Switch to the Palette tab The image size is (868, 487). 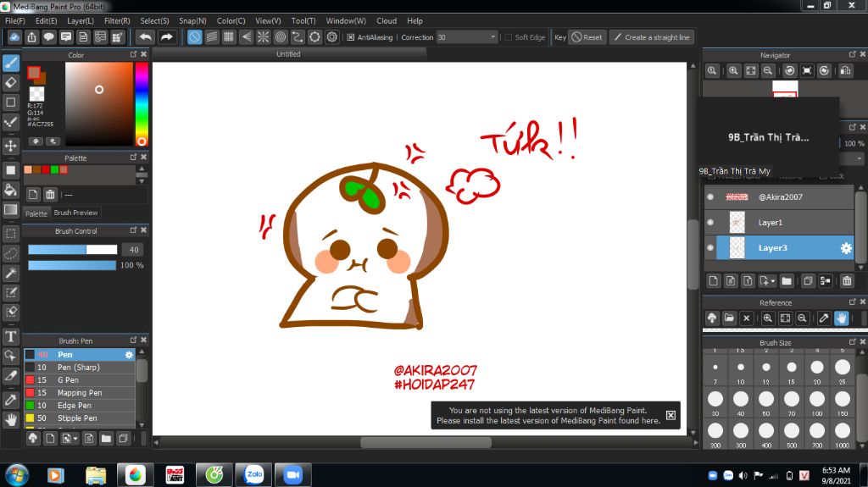tap(36, 213)
